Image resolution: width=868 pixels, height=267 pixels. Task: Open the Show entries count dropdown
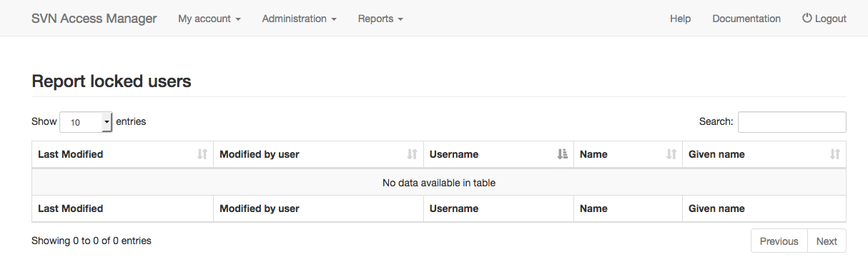[86, 122]
